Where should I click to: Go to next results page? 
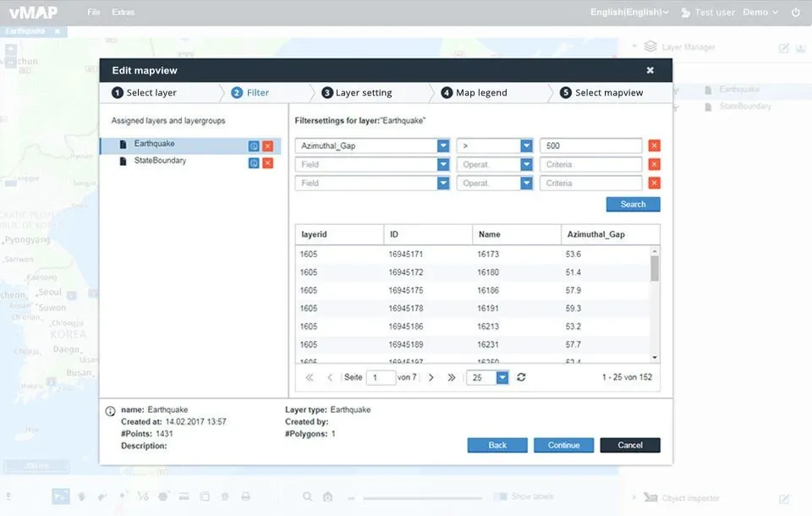coord(431,377)
